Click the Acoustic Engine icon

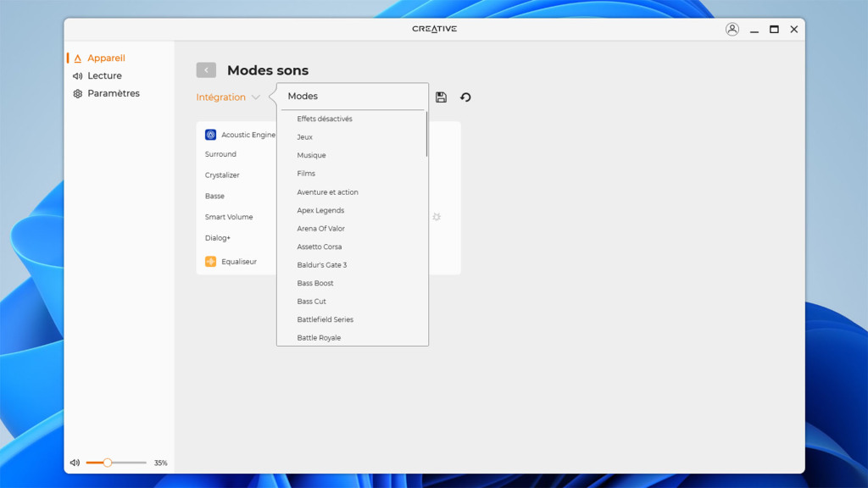tap(210, 135)
